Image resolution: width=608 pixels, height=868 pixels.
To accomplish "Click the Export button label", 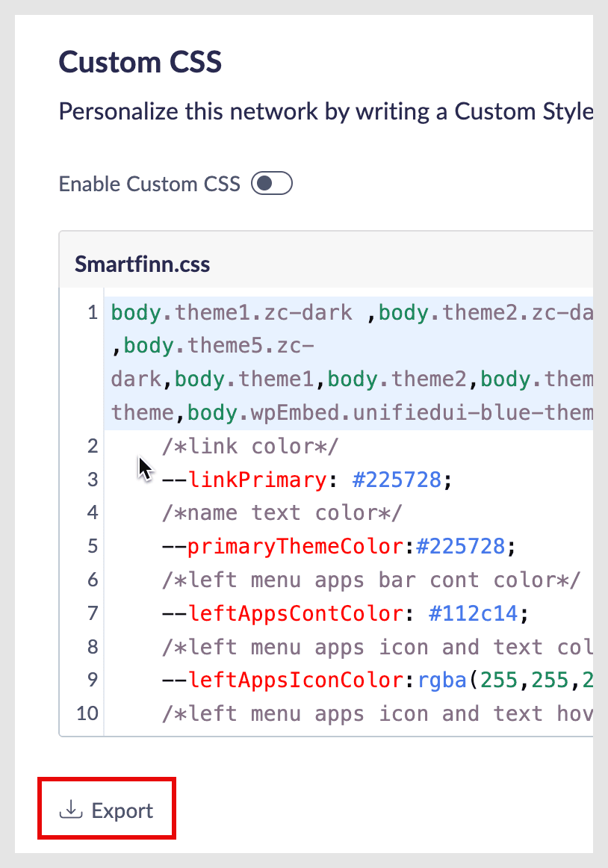I will click(122, 810).
